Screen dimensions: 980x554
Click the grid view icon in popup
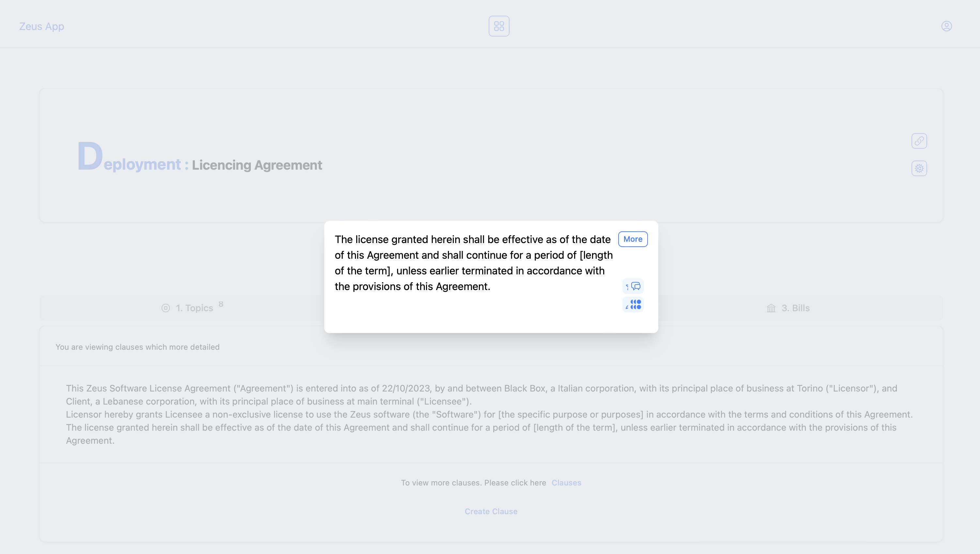coord(633,305)
